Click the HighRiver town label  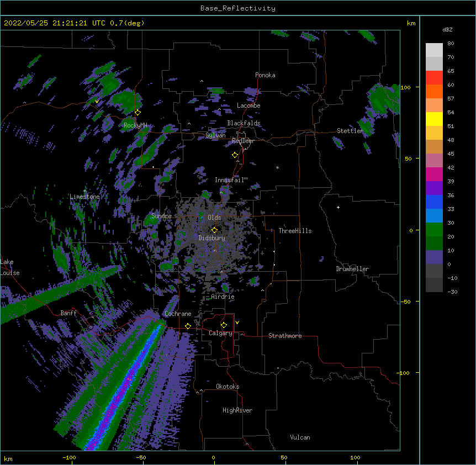(x=237, y=410)
